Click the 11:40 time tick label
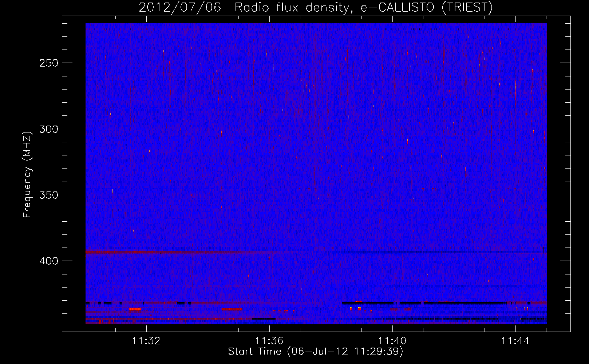The image size is (589, 364). click(392, 341)
